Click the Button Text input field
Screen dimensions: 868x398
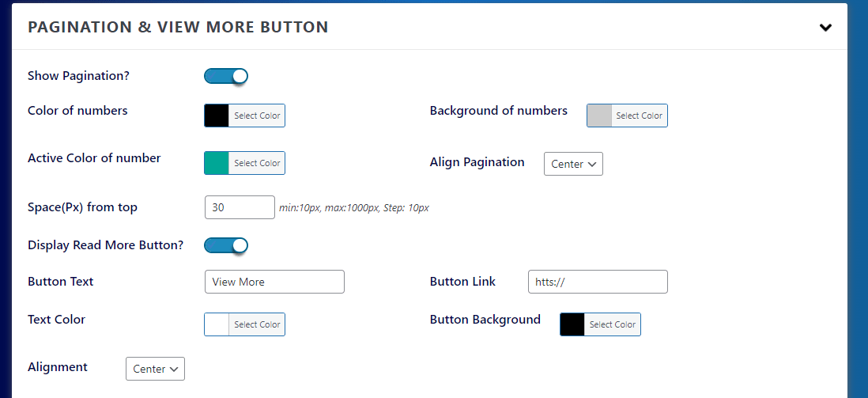pos(274,282)
